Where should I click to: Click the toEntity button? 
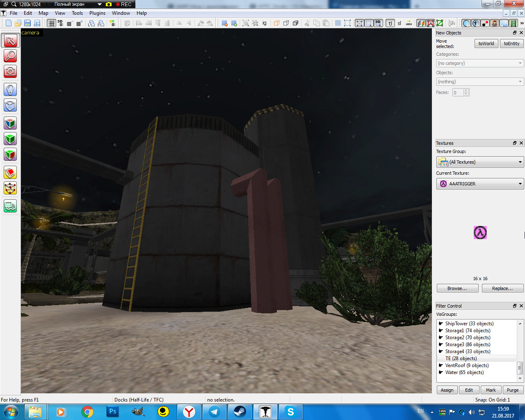[x=511, y=43]
